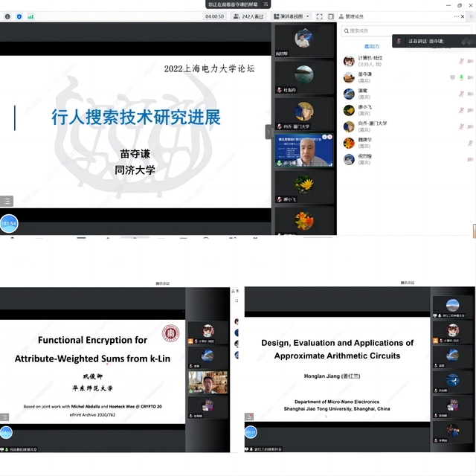Collapse the video strip with side arrow
The image size is (476, 476).
click(x=268, y=132)
